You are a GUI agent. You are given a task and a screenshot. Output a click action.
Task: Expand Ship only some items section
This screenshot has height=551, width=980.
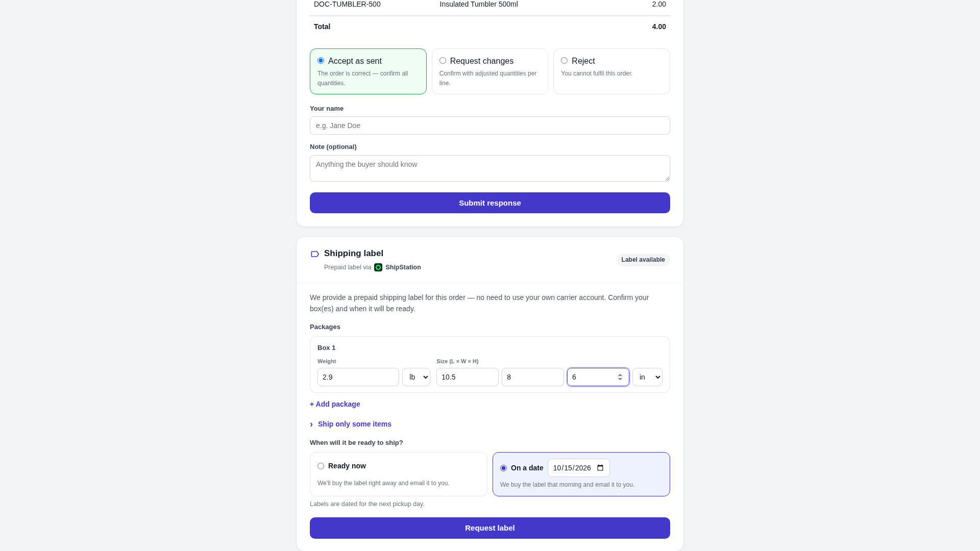pos(354,424)
